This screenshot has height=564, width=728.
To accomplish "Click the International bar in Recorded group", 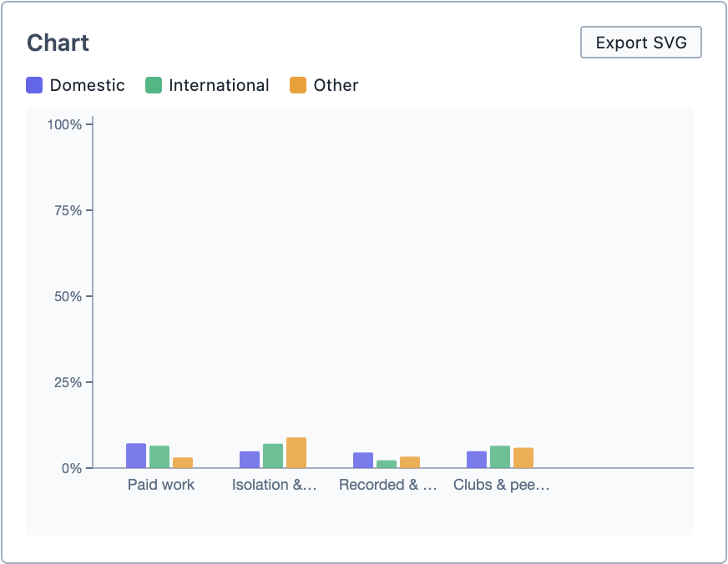I will [x=387, y=464].
